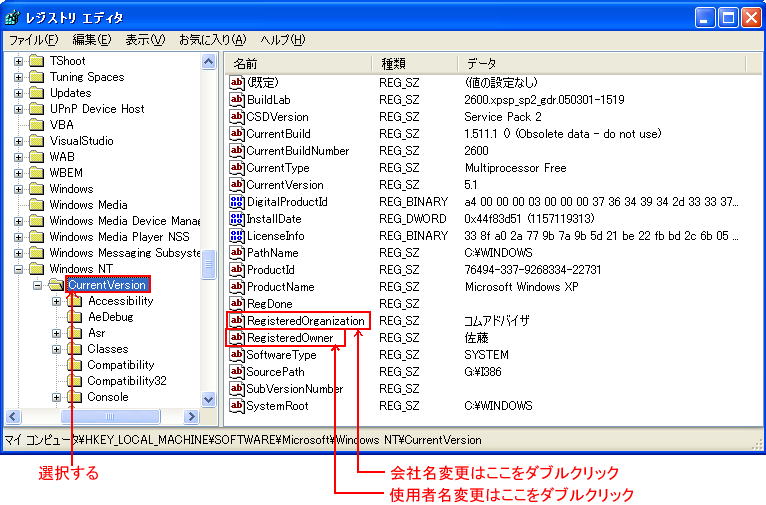
Task: Sort by the 名前 column header
Action: [299, 63]
